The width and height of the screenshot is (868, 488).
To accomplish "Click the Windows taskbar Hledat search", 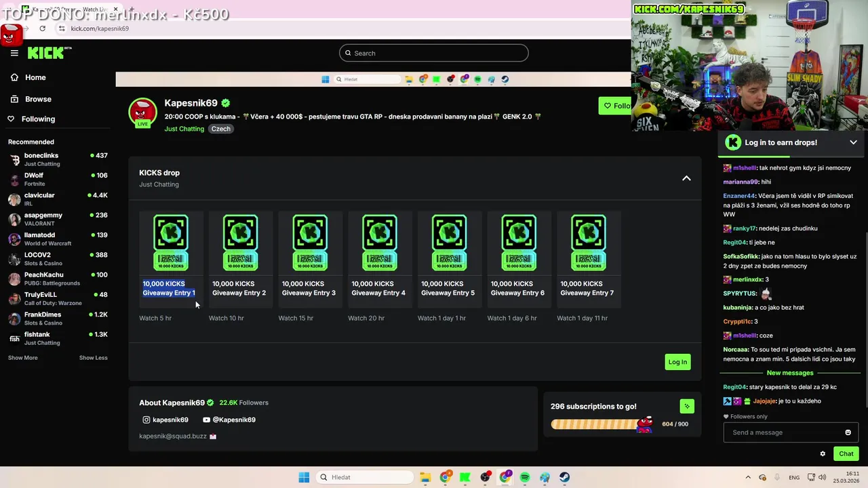I will (x=366, y=477).
